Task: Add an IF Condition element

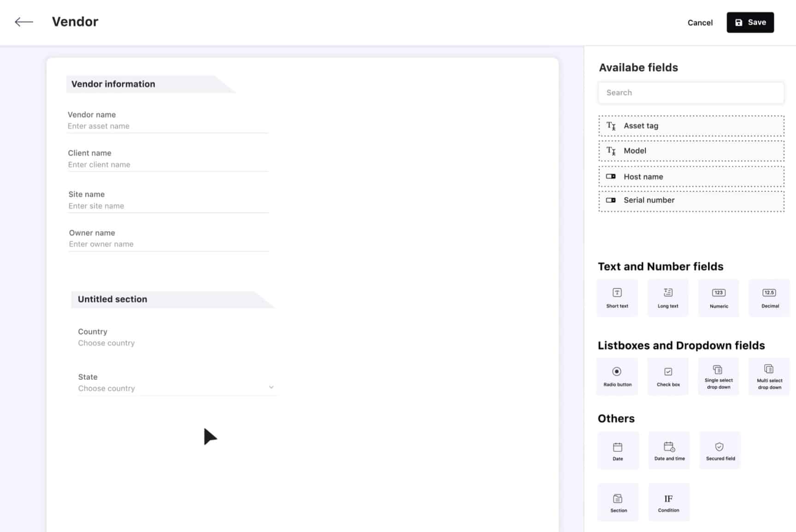Action: coord(669,502)
